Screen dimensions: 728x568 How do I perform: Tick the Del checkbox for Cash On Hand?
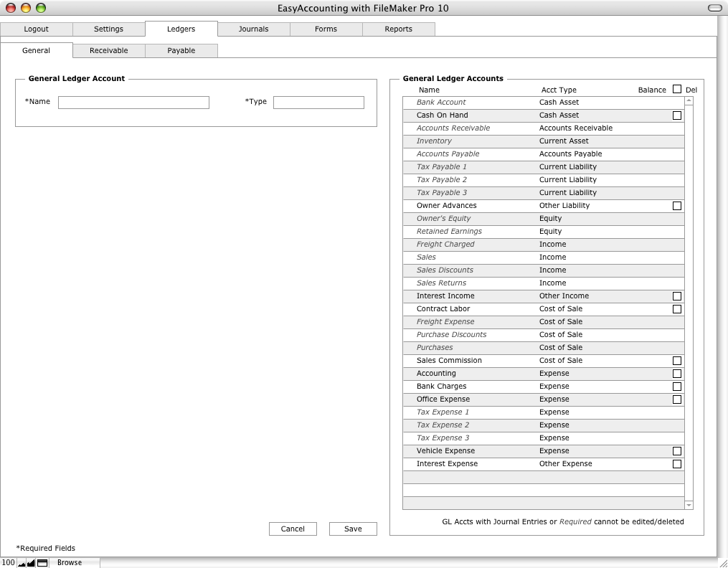click(677, 115)
